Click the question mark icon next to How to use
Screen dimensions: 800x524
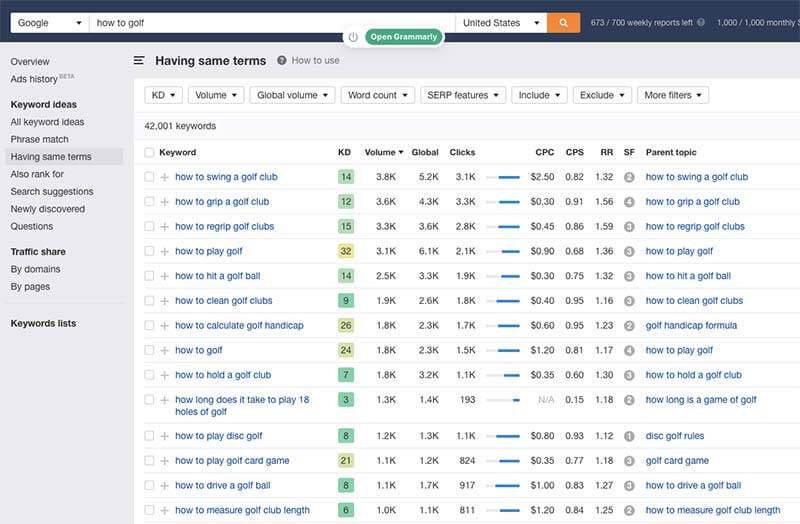282,61
